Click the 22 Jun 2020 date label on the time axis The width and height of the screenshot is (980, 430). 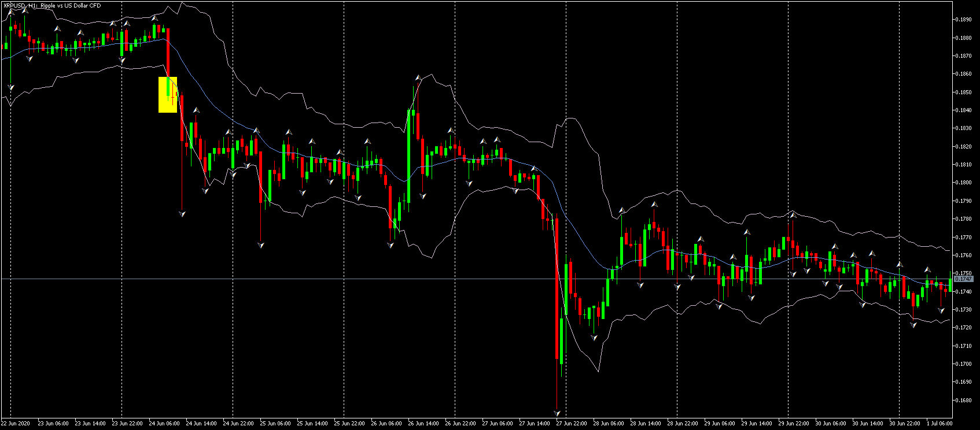tap(16, 423)
